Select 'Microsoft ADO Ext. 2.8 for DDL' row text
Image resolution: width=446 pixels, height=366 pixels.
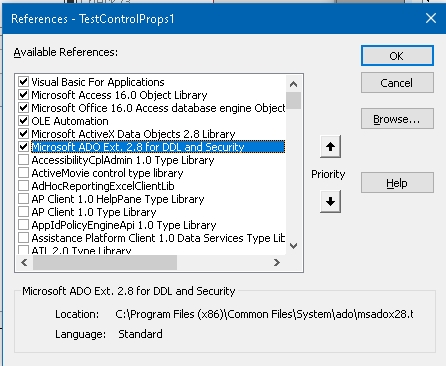click(x=138, y=147)
